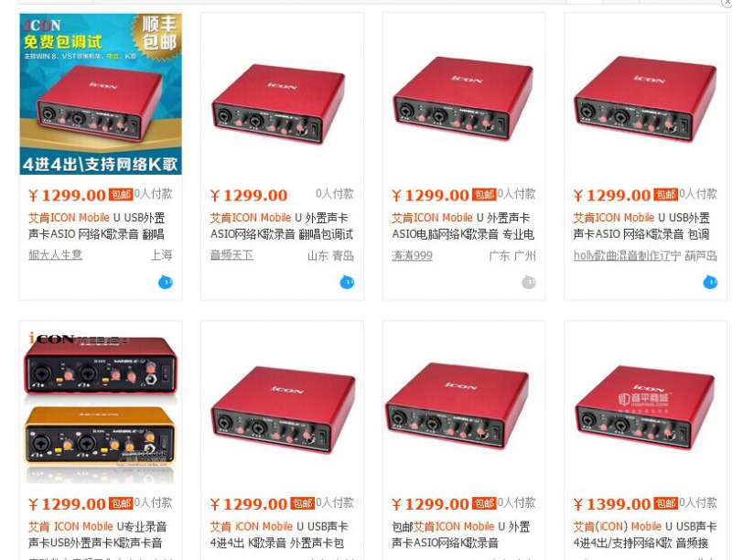Click Wangwang chat icon for holly歌曲混音制作 shop
The width and height of the screenshot is (732, 560).
click(710, 283)
